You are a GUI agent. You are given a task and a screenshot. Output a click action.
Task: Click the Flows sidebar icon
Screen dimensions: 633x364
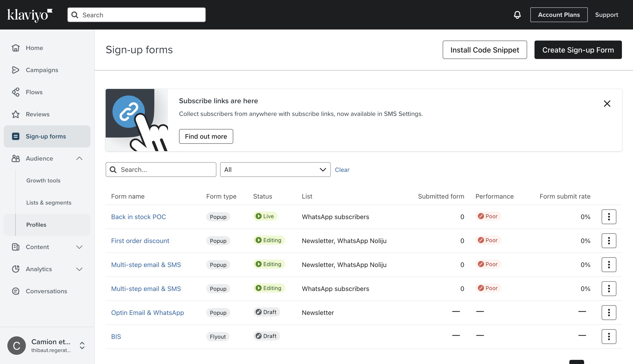click(x=15, y=92)
